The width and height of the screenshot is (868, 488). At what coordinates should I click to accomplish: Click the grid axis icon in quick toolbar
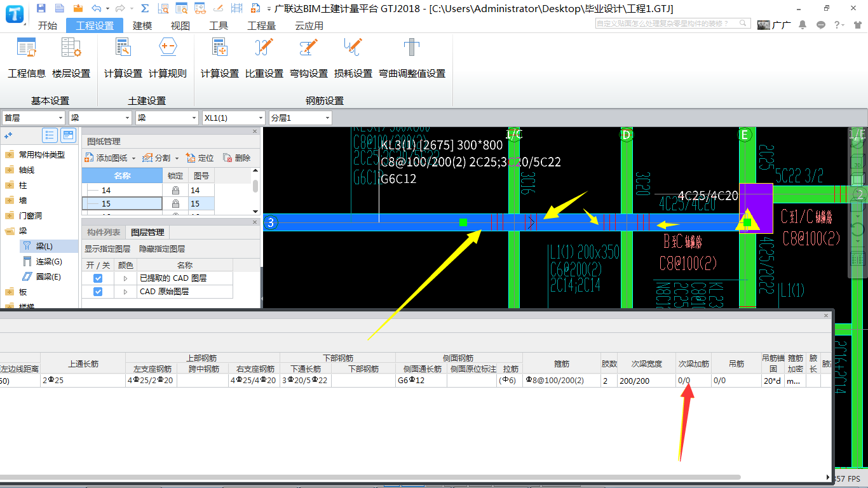click(236, 8)
